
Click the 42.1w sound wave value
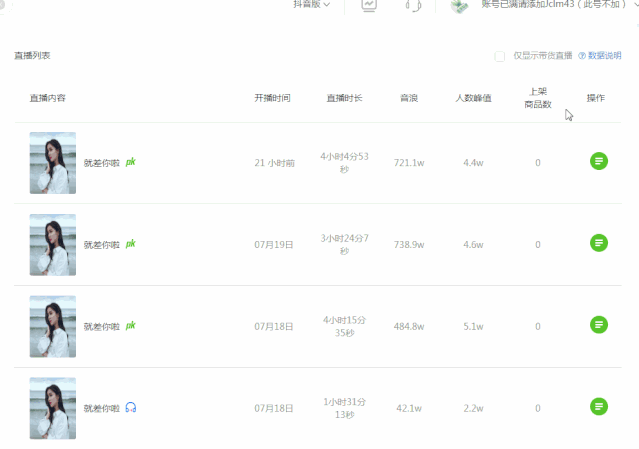coord(409,408)
